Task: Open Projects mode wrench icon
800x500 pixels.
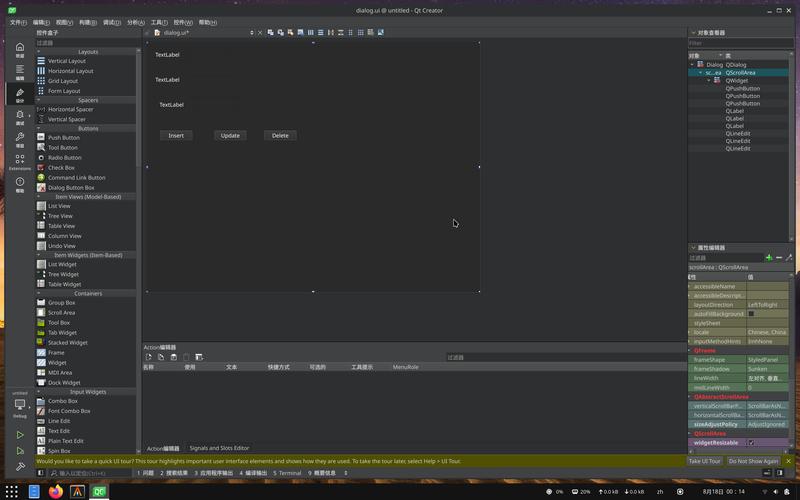Action: point(20,139)
